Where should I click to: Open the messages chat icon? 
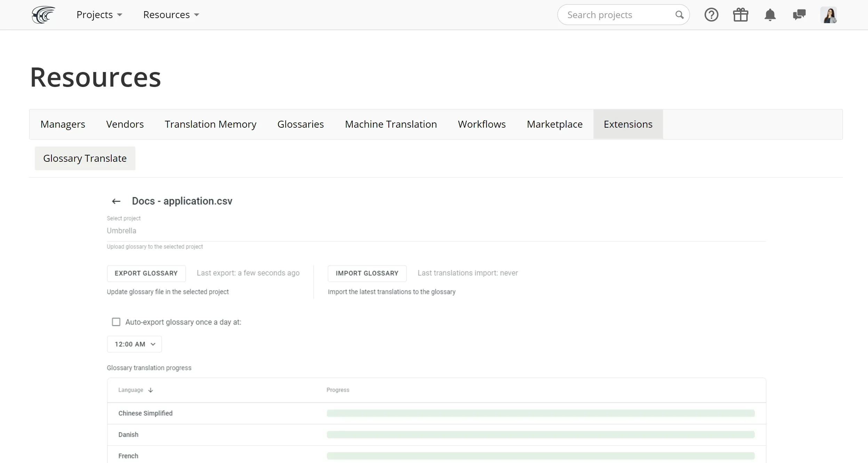[799, 15]
